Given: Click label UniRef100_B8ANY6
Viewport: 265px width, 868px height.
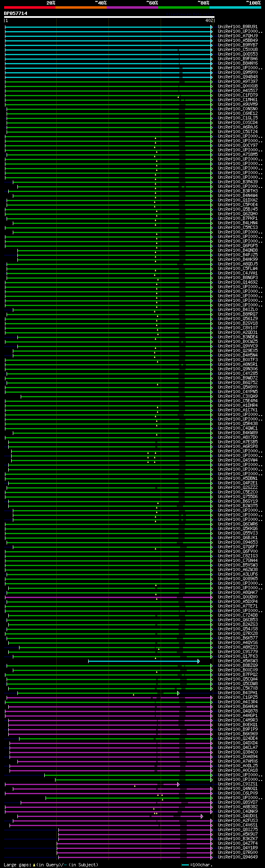Looking at the screenshot, I should click(x=238, y=63).
